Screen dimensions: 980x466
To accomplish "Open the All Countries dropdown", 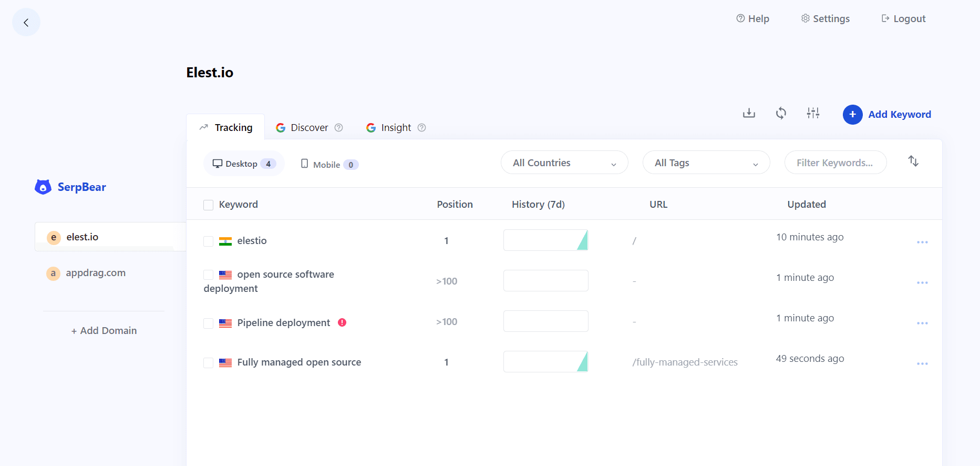I will pyautogui.click(x=564, y=163).
